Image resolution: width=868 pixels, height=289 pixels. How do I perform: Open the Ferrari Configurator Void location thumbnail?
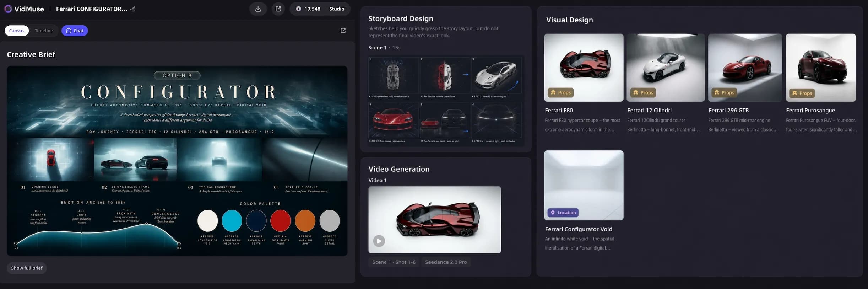(584, 185)
